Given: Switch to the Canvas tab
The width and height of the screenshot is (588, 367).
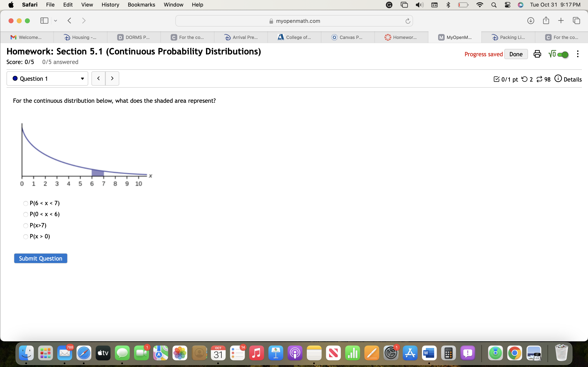Looking at the screenshot, I should (348, 37).
